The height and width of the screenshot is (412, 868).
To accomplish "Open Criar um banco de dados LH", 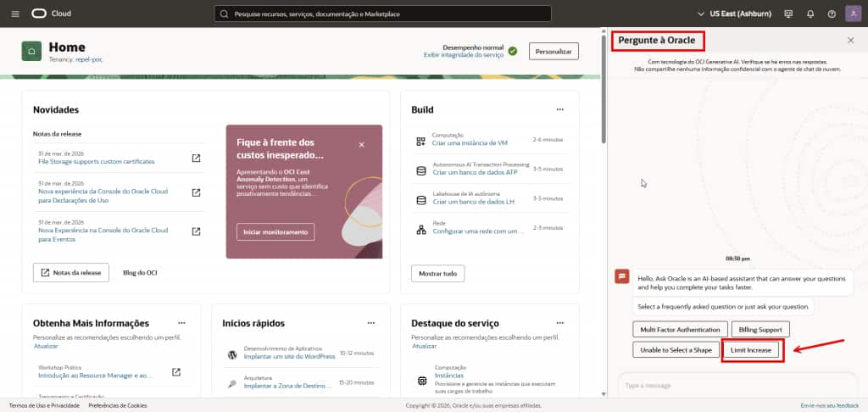I will 473,202.
